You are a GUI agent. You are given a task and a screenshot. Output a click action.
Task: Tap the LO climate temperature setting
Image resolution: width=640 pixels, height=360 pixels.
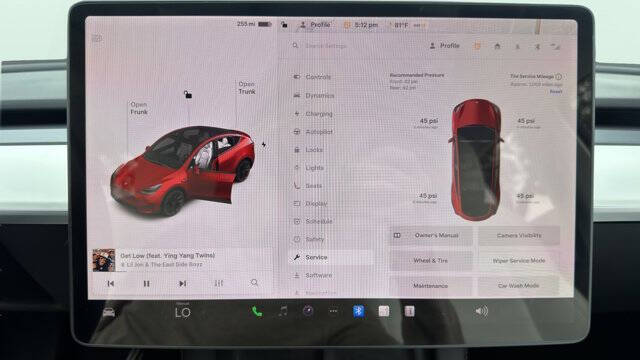coord(182,313)
